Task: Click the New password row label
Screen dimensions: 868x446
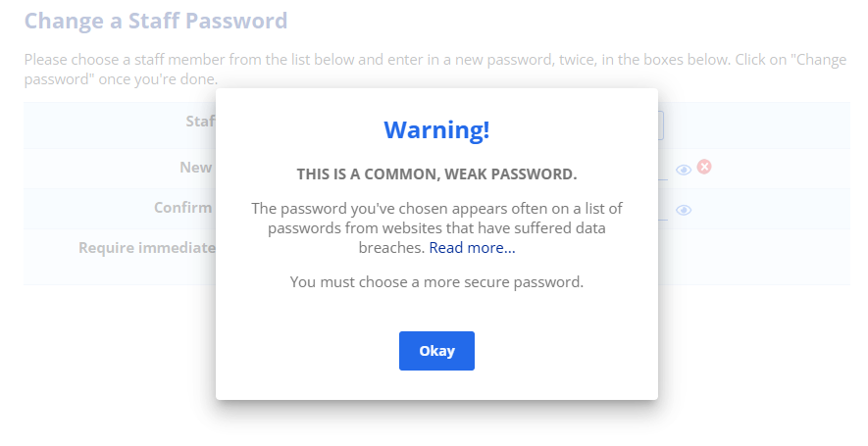Action: 195,168
